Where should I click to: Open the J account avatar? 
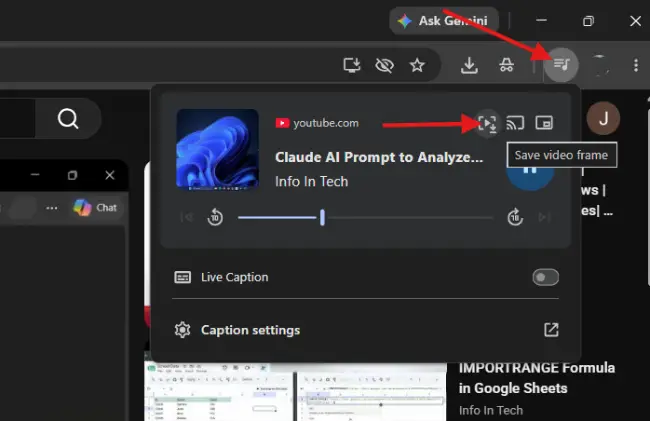[603, 119]
